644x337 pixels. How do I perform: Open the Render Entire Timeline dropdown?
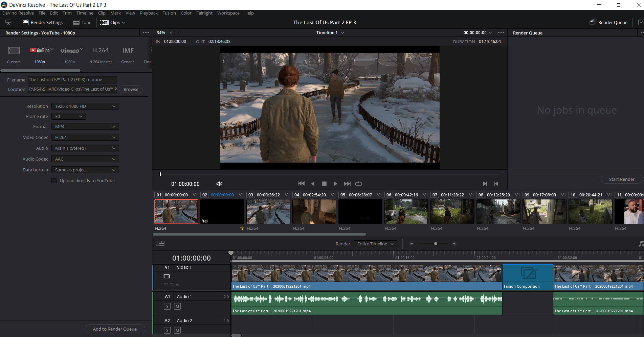pos(375,244)
